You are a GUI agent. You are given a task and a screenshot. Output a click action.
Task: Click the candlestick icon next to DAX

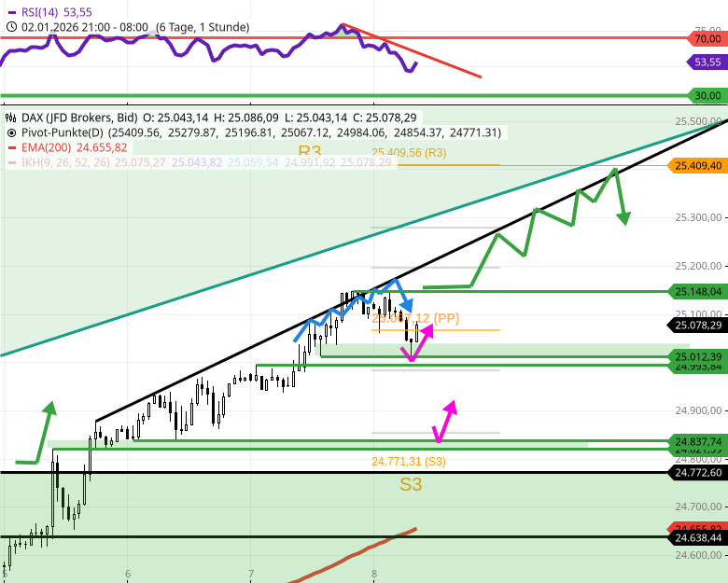(10, 118)
